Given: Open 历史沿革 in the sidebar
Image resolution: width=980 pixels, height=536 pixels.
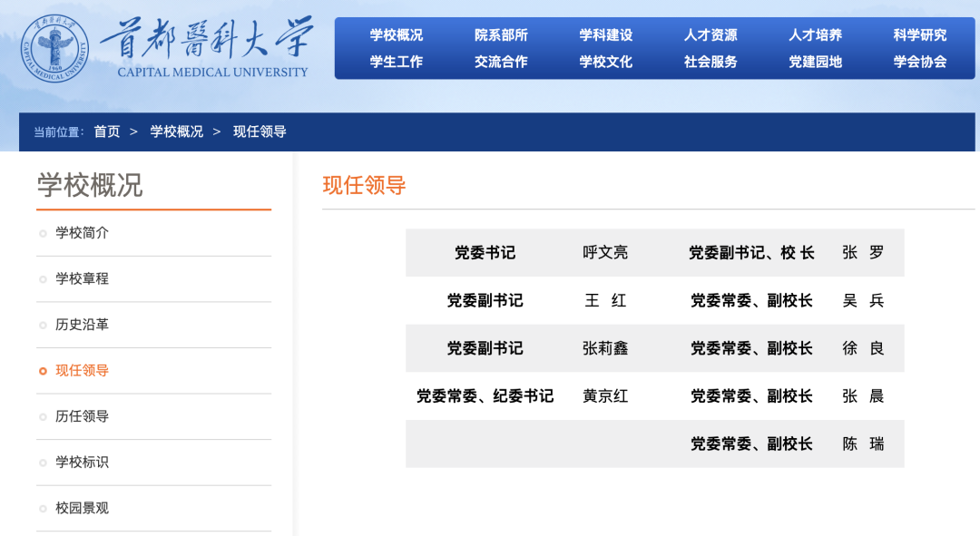Looking at the screenshot, I should click(82, 325).
